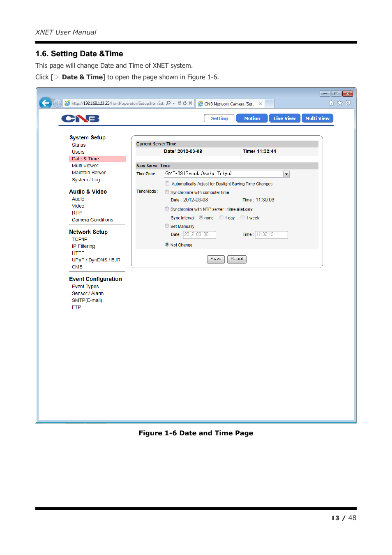Open browser Tools gear icon
Image resolution: width=392 pixels, height=555 pixels.
(x=348, y=103)
